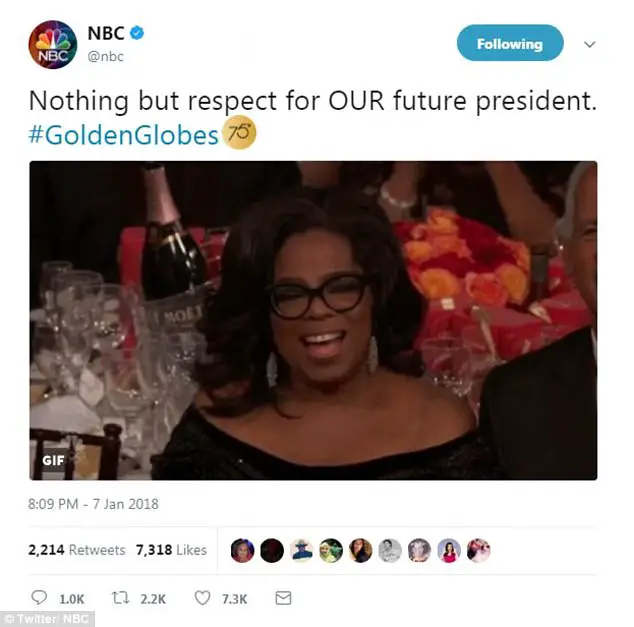Screen dimensions: 634x627
Task: Click the gold 75 Golden Globes emoji badge
Action: [x=240, y=133]
